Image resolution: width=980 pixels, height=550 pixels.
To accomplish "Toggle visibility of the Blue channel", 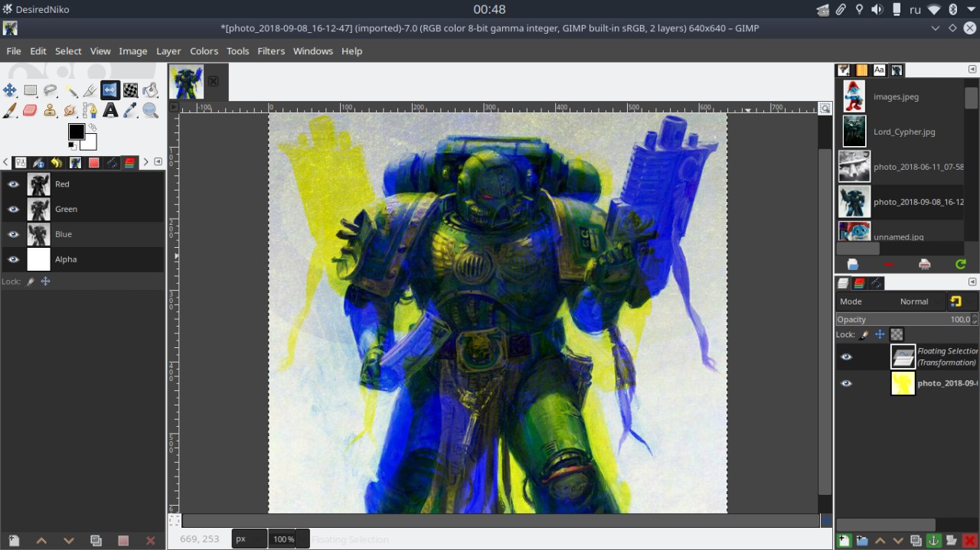I will point(13,234).
